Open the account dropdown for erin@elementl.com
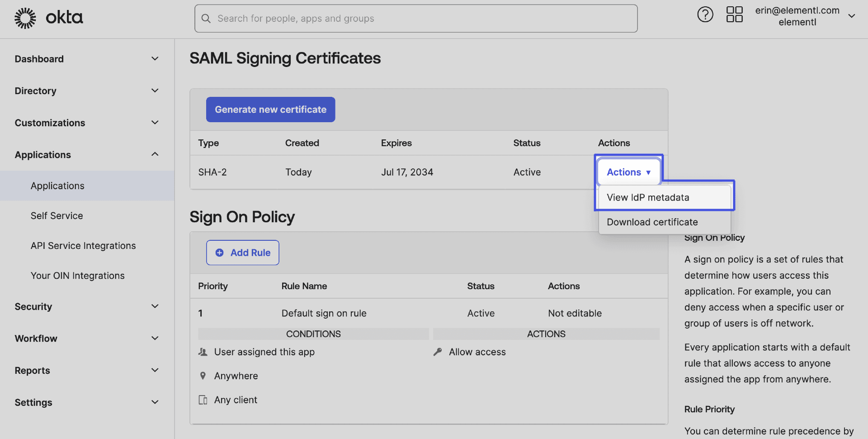This screenshot has width=868, height=439. pyautogui.click(x=852, y=16)
